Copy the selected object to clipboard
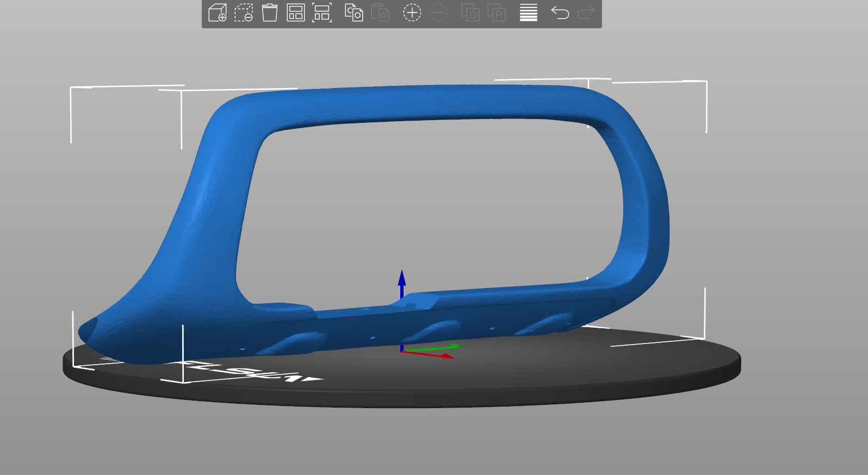Viewport: 868px width, 475px height. point(354,12)
